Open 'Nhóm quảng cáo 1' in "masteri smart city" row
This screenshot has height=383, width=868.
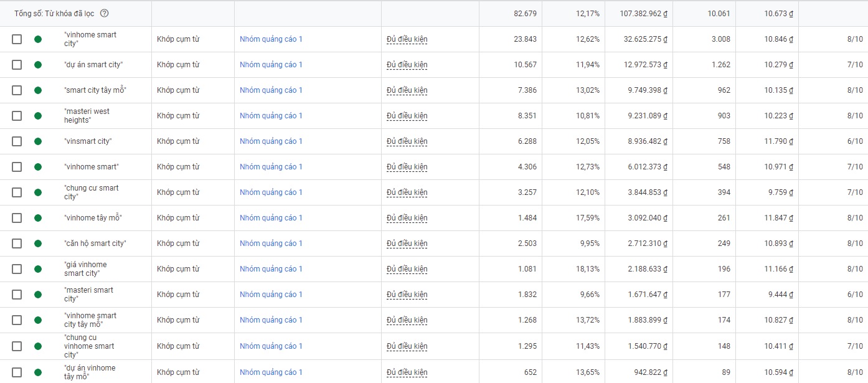[271, 295]
